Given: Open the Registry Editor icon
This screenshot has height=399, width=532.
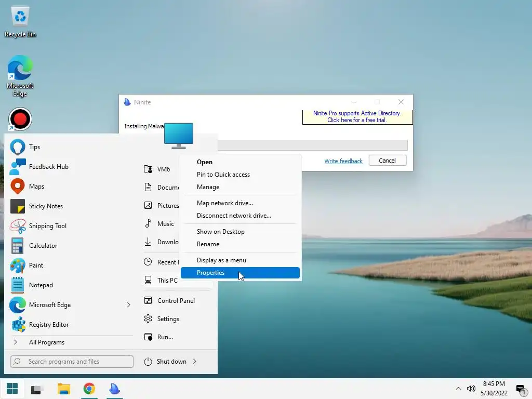Looking at the screenshot, I should point(18,324).
